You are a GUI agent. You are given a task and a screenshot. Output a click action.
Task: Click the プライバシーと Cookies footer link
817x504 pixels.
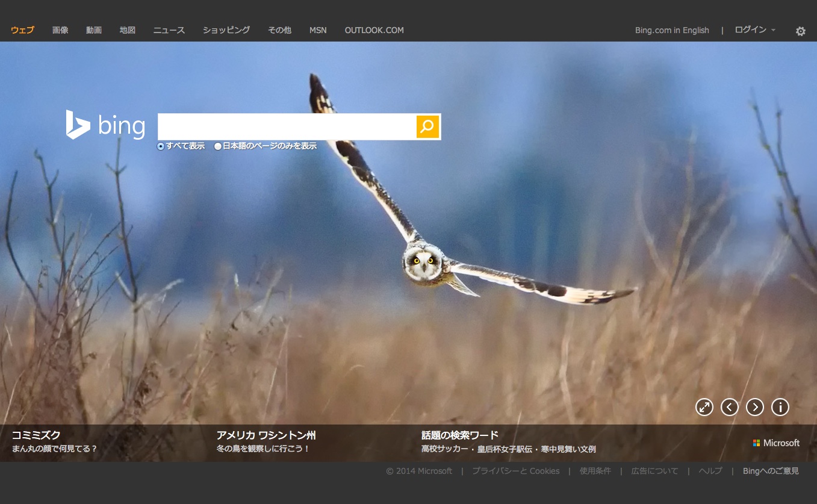point(515,471)
